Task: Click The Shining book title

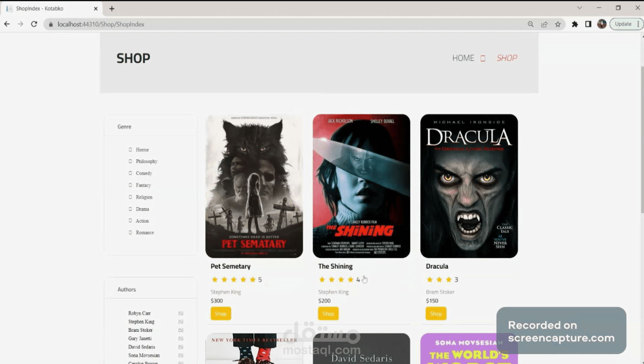Action: (335, 266)
